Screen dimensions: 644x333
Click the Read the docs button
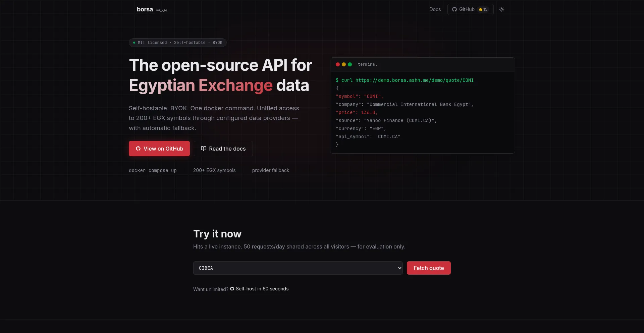223,149
